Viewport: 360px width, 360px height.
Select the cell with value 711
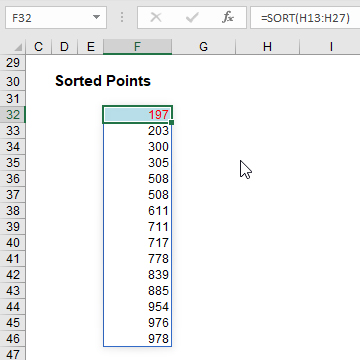click(137, 227)
